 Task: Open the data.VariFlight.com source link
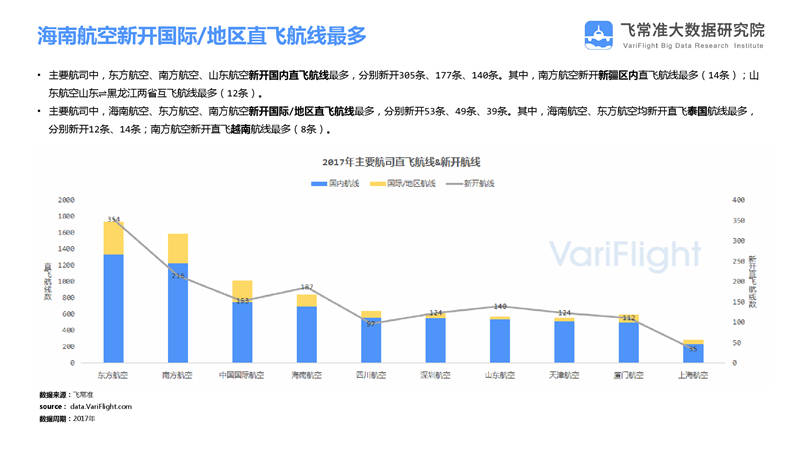(x=101, y=407)
